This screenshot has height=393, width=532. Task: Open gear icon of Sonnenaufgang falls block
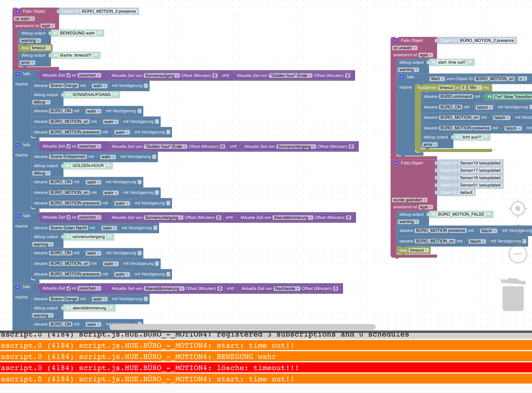tap(18, 74)
